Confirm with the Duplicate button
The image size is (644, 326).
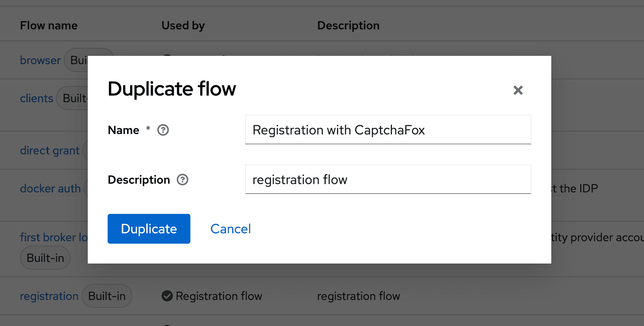149,229
